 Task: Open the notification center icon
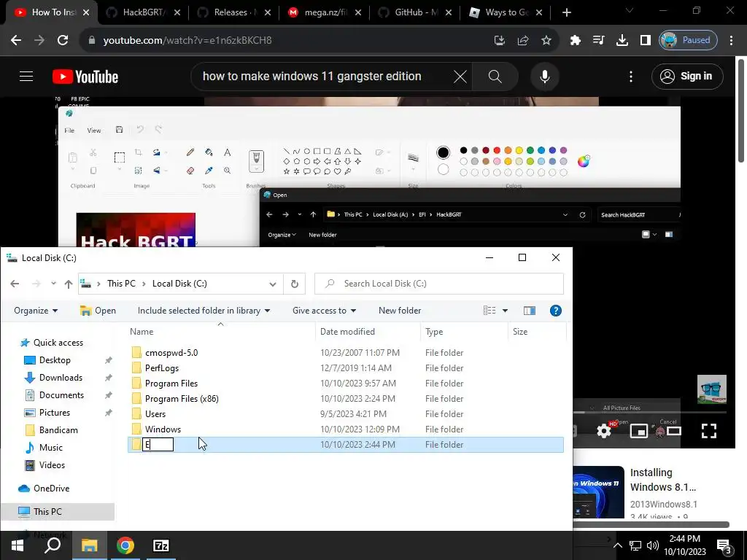(x=724, y=545)
